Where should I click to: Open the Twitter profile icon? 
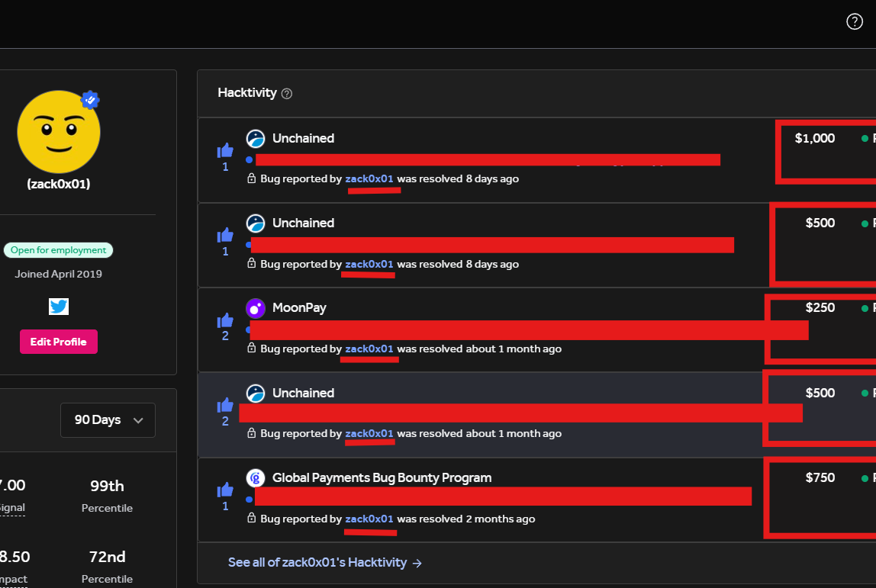(x=59, y=307)
